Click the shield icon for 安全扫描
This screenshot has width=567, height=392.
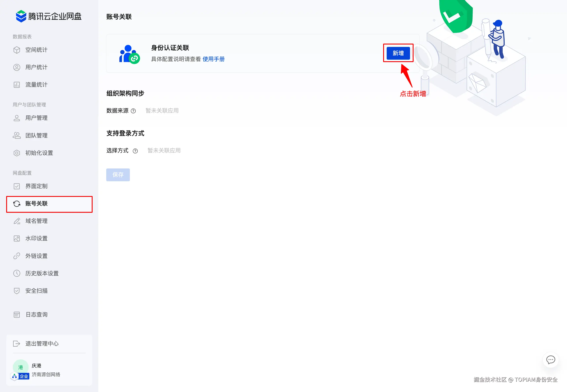(17, 291)
